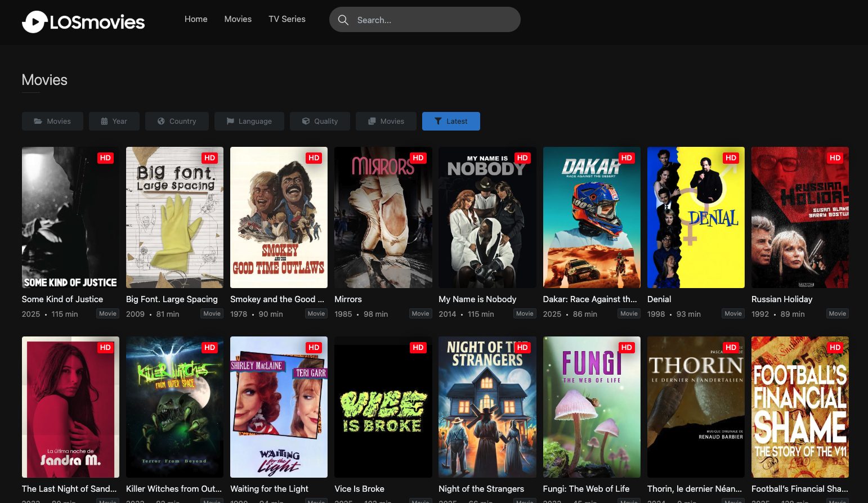Image resolution: width=868 pixels, height=503 pixels.
Task: Click HD badge on Fungi poster
Action: click(627, 348)
